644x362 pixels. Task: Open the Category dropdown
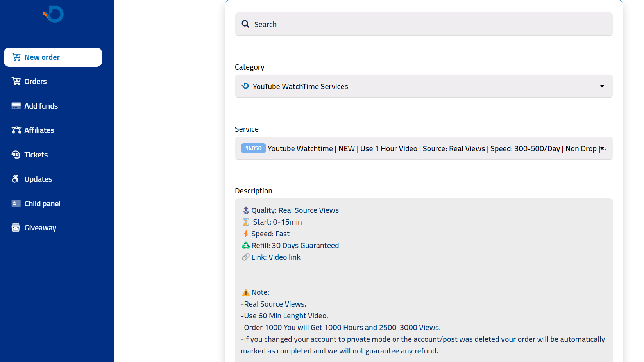tap(424, 86)
